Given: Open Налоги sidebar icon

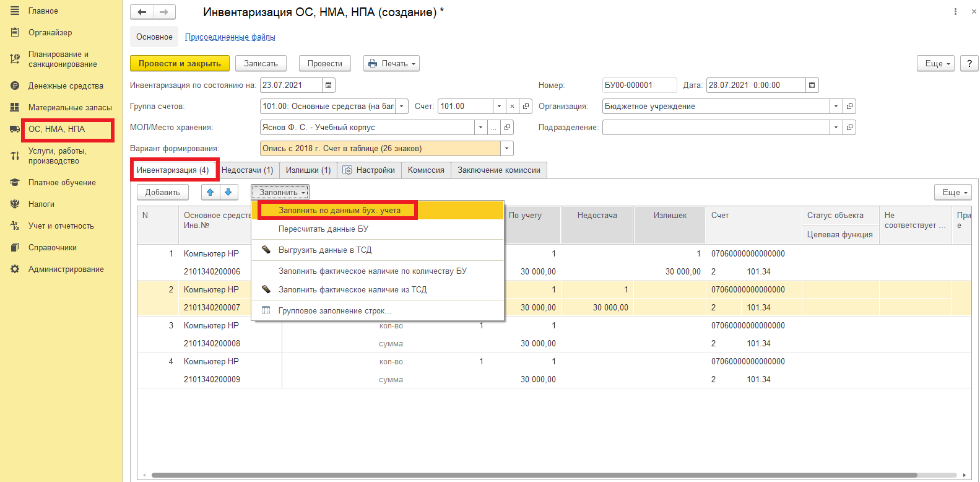Looking at the screenshot, I should (x=15, y=204).
